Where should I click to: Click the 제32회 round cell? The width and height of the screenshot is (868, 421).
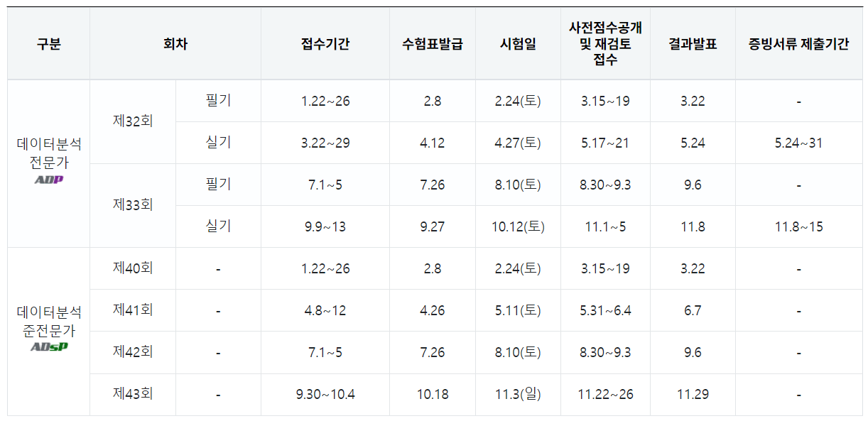133,121
